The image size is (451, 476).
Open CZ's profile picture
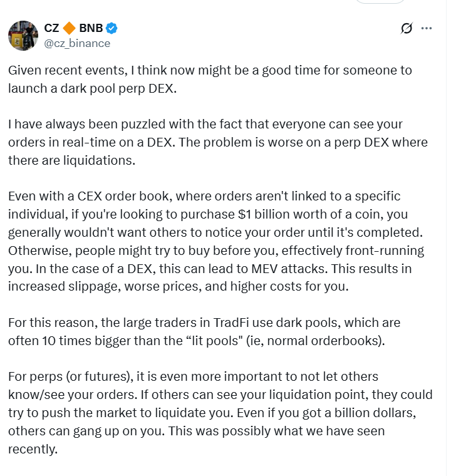tap(23, 36)
